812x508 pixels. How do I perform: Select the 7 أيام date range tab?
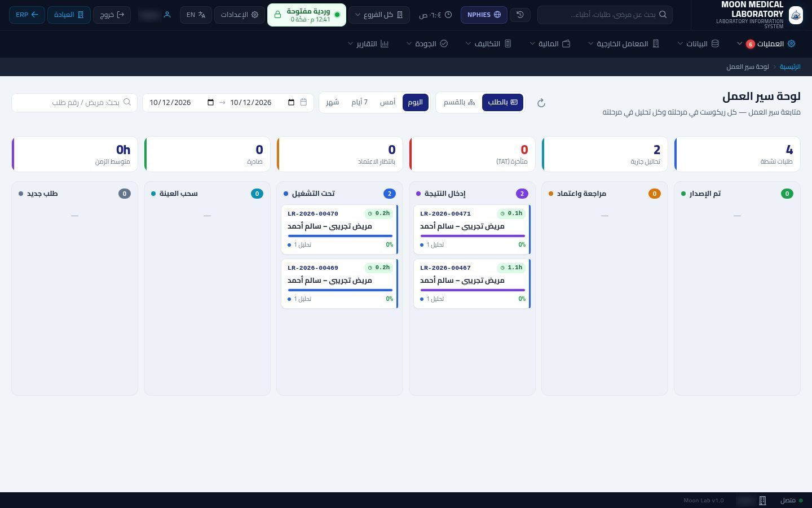[359, 102]
